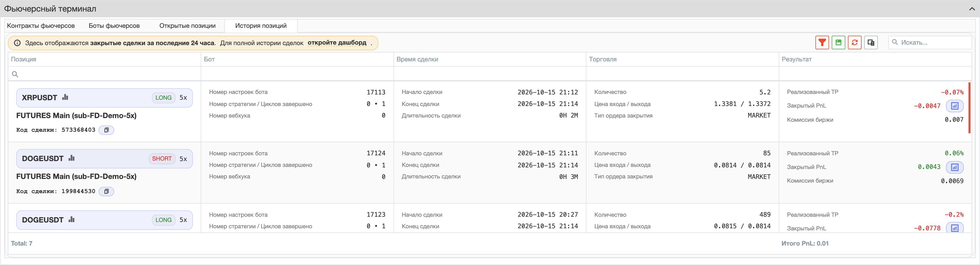Viewport: 980px width, 265px height.
Task: Open PnL chart button for -0.0047 result
Action: [955, 106]
